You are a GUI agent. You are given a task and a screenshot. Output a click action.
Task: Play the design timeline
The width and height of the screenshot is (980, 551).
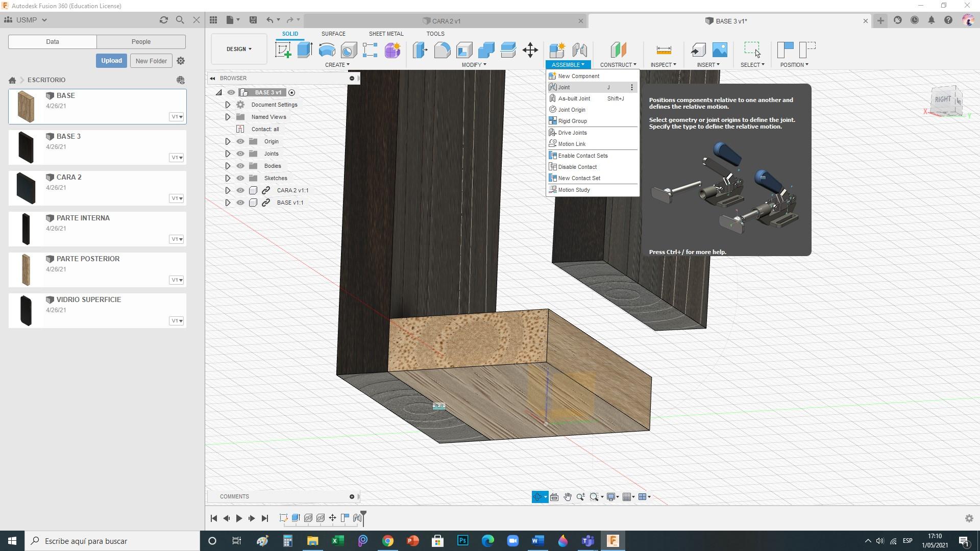[239, 518]
